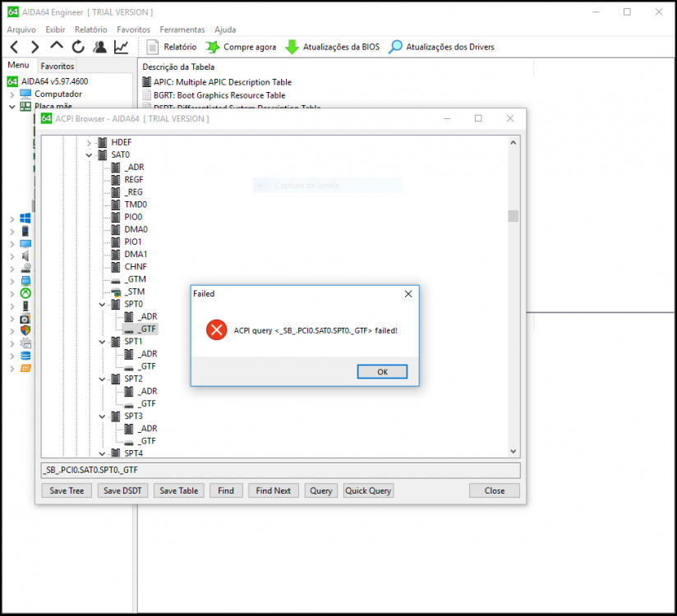The image size is (677, 616).
Task: Click the speaker multimedia sidebar icon
Action: coord(25,256)
